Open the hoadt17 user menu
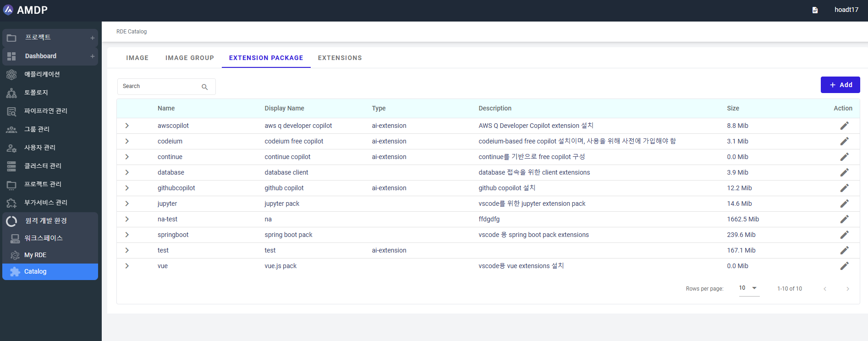The image size is (868, 341). point(846,10)
